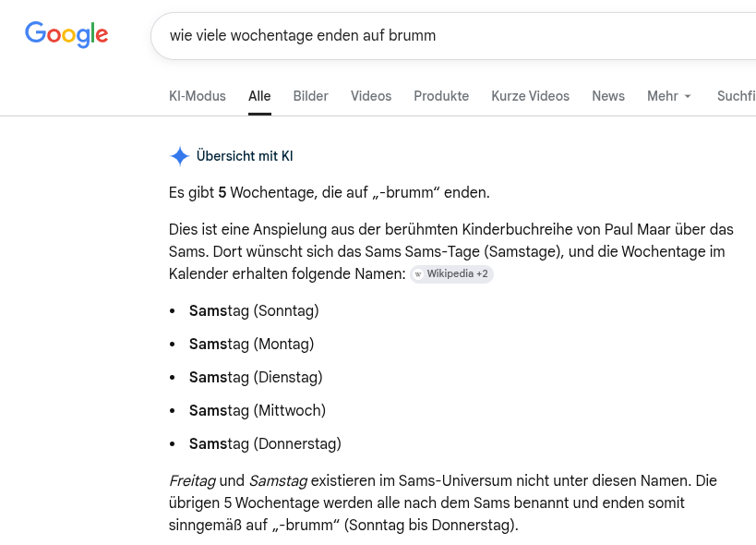Click list item 'Samstag (Sonntag)'
Viewport: 756px width, 545px height.
point(254,310)
